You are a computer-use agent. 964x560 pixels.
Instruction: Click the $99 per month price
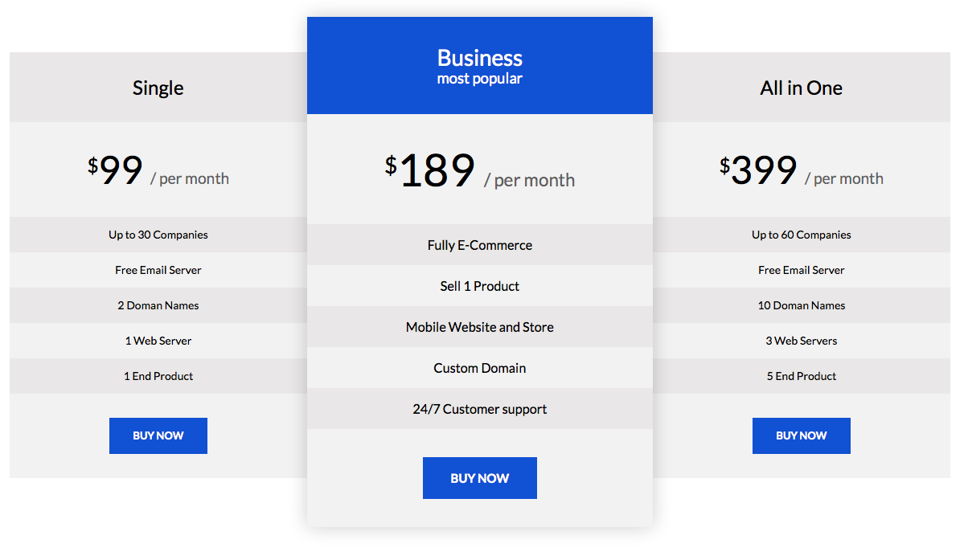158,171
